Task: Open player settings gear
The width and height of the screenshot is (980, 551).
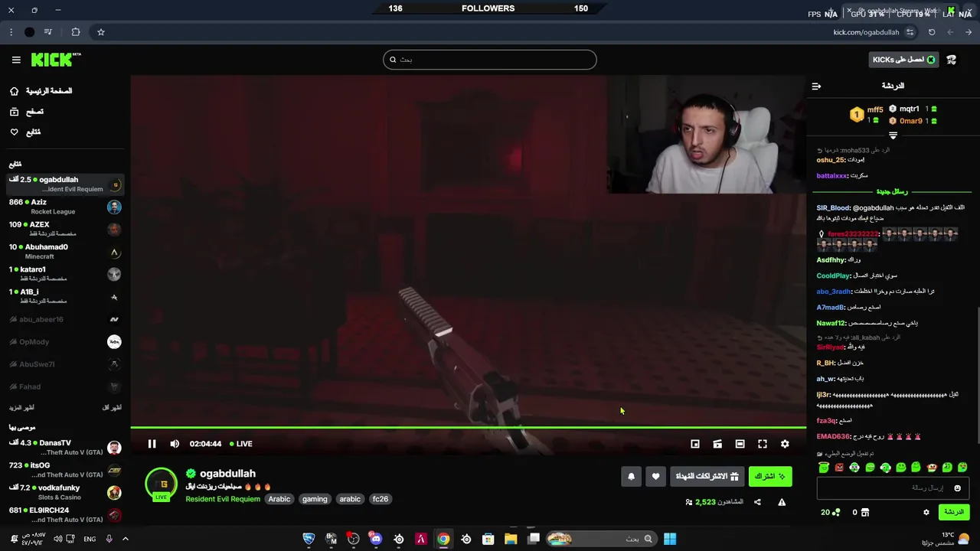Action: [785, 444]
